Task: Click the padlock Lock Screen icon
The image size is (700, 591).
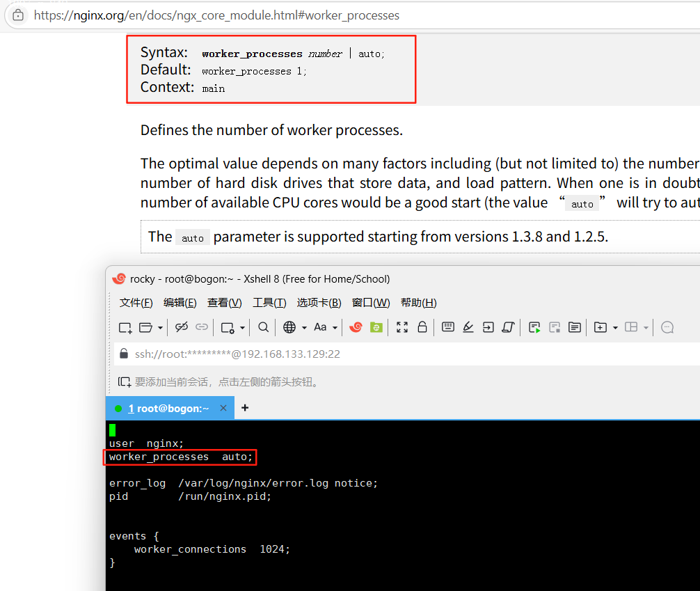Action: click(422, 327)
